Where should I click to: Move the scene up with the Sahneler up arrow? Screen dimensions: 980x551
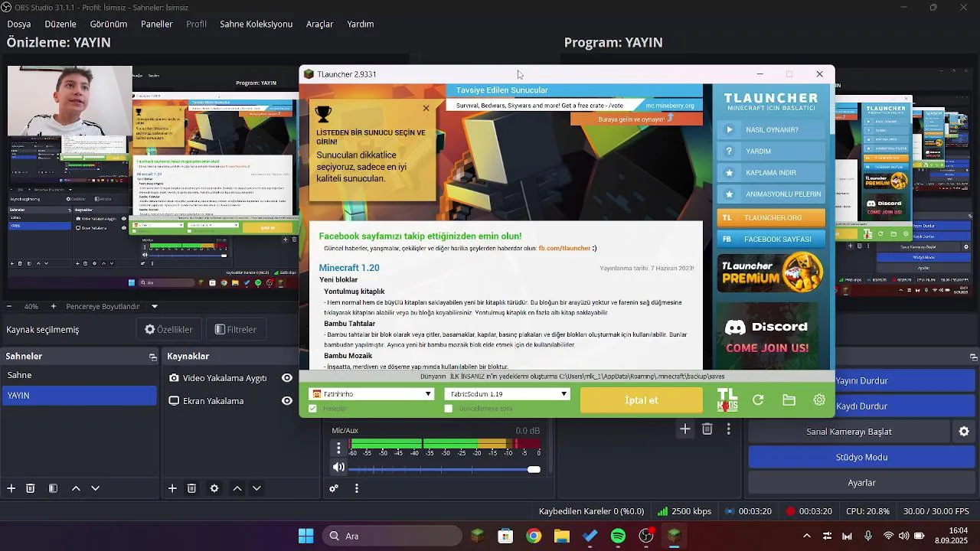(x=76, y=488)
